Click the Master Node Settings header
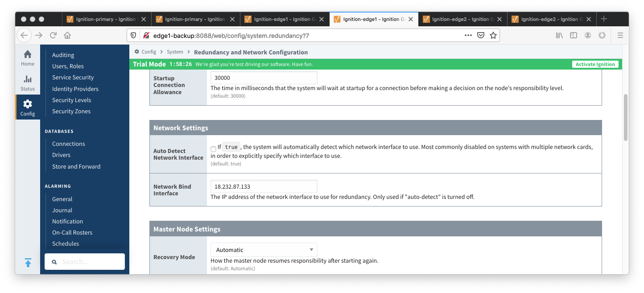This screenshot has width=644, height=293. tap(376, 229)
